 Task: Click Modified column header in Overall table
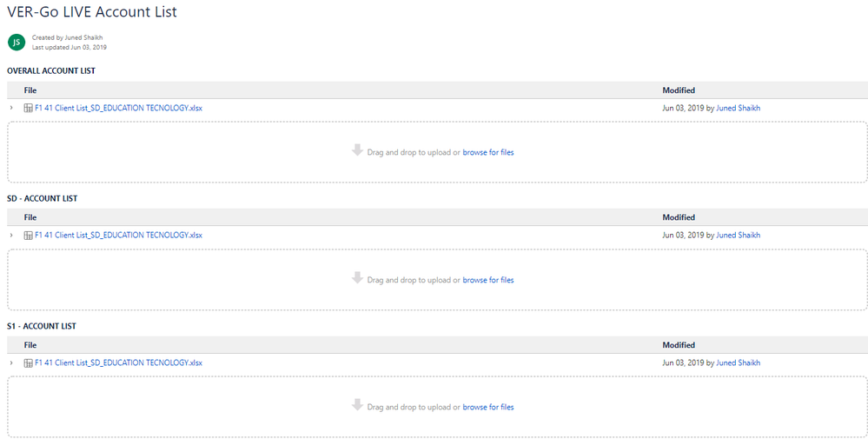click(679, 90)
